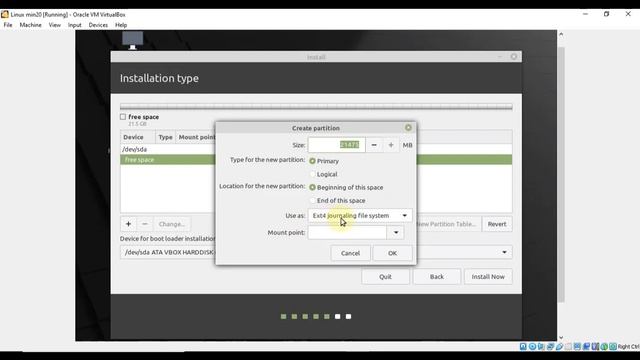Add a new partition with the plus icon
The height and width of the screenshot is (360, 640).
[x=128, y=224]
